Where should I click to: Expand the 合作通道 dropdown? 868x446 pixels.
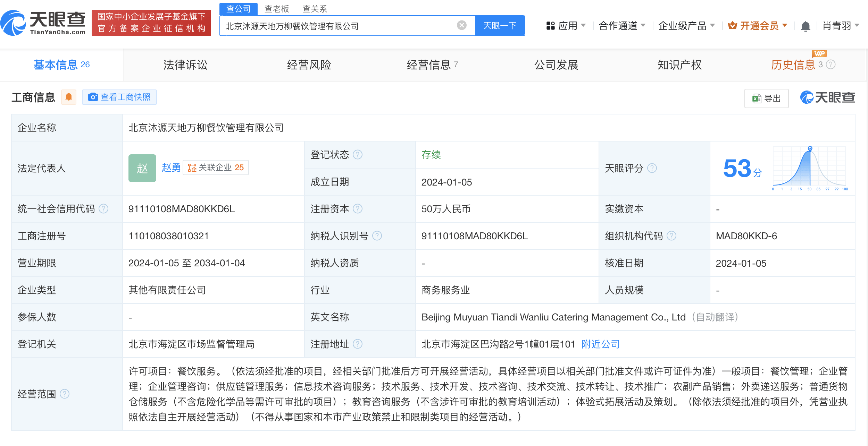[643, 25]
